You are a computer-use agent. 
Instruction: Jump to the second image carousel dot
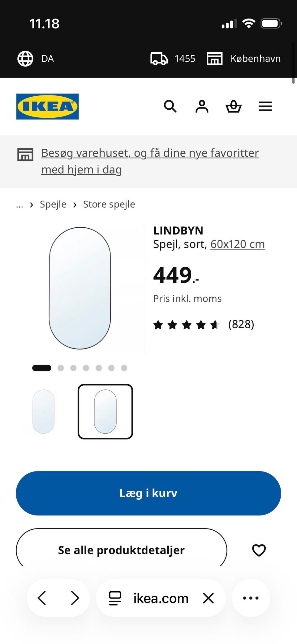click(x=61, y=368)
